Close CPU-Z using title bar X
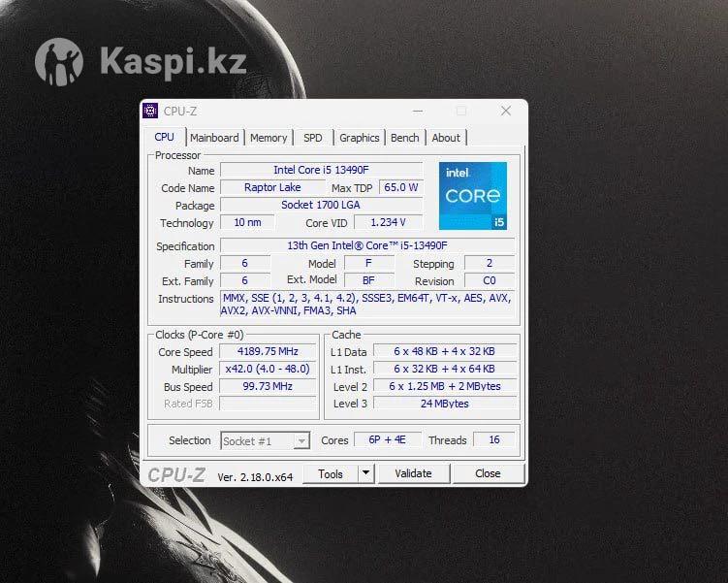This screenshot has width=728, height=583. click(505, 112)
